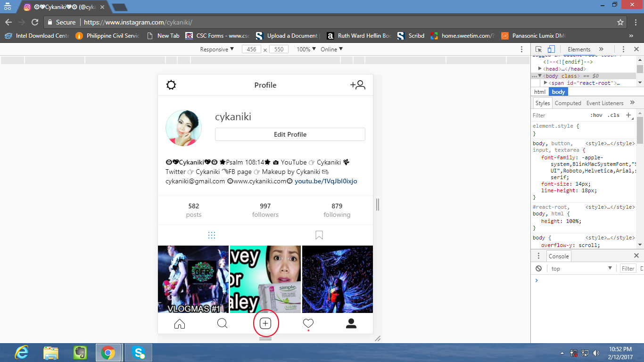Open the Online throttling dropdown

tap(331, 49)
